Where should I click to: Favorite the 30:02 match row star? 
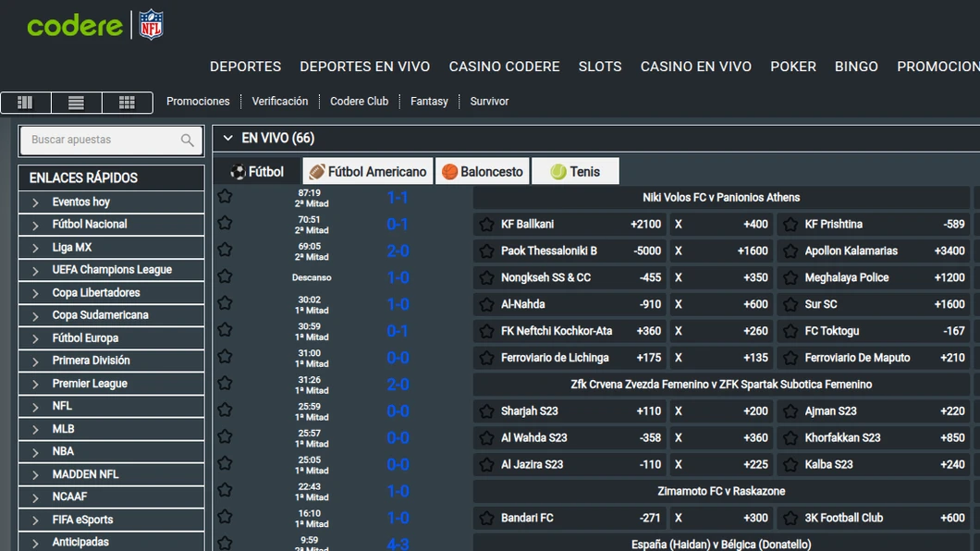pos(225,303)
